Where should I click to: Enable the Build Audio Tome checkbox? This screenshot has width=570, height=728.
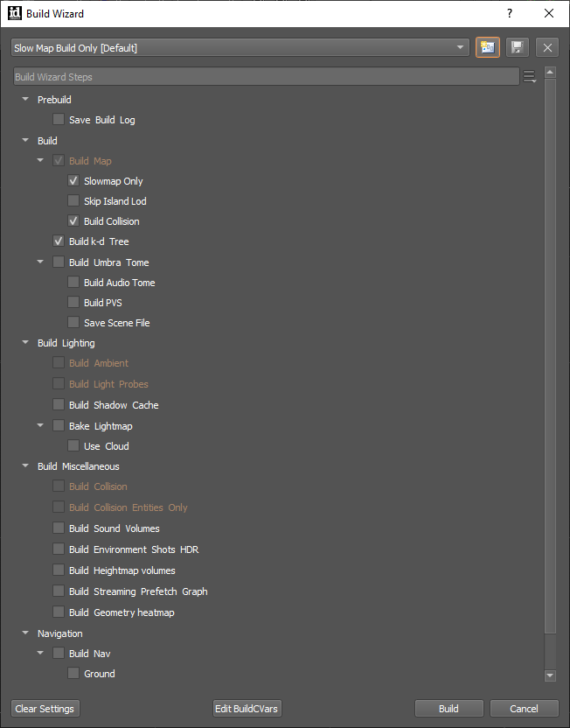(x=73, y=282)
